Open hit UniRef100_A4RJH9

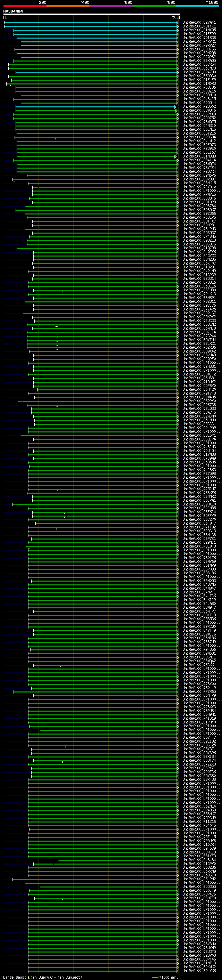(x=199, y=271)
